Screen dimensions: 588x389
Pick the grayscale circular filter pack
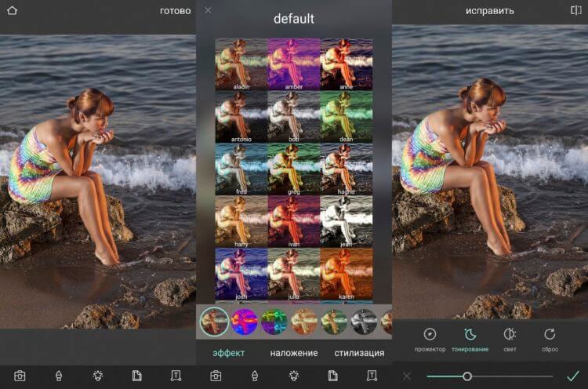[364, 322]
